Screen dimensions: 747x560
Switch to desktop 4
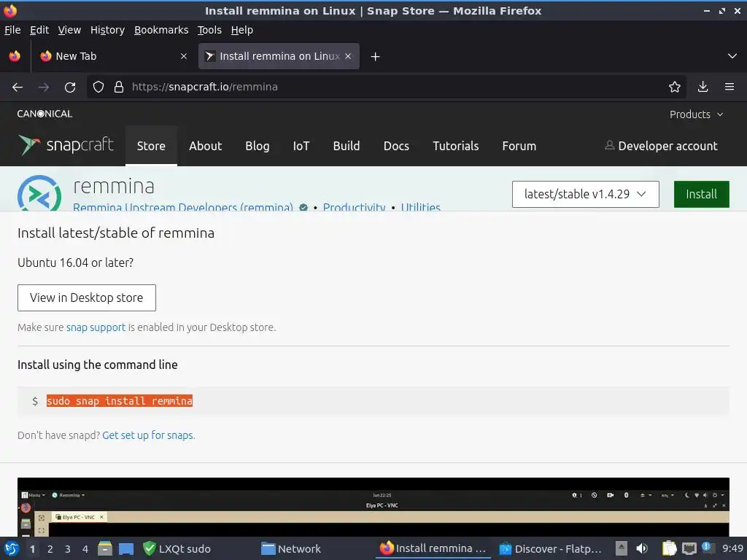[x=85, y=549]
